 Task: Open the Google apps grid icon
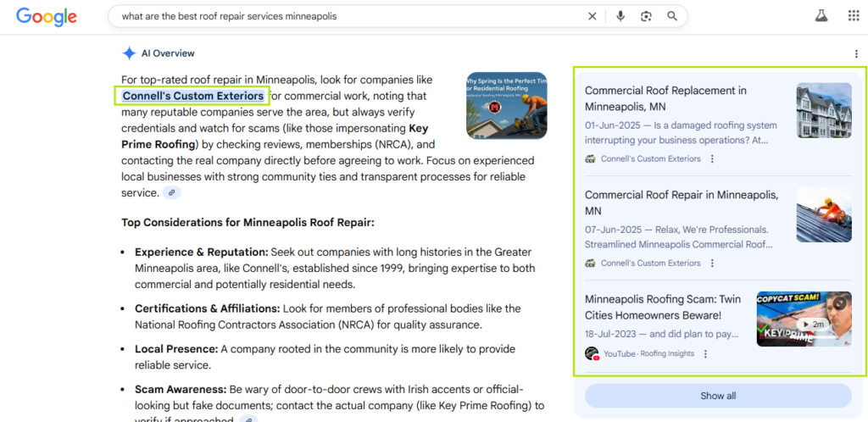(854, 15)
